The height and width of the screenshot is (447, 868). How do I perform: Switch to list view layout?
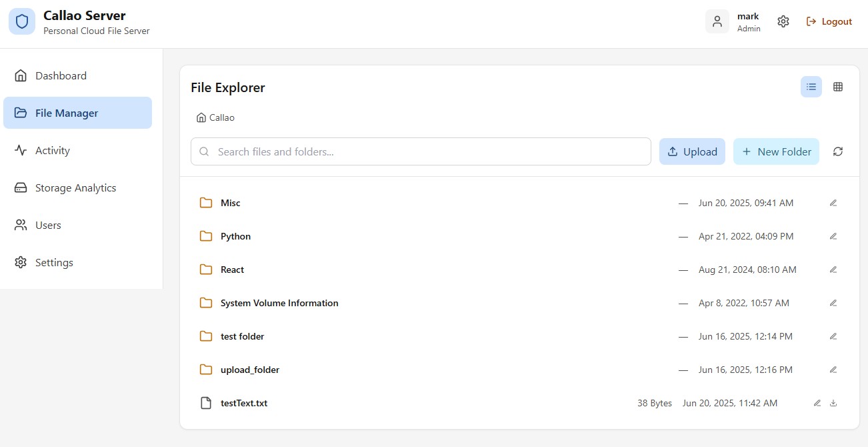click(x=811, y=87)
